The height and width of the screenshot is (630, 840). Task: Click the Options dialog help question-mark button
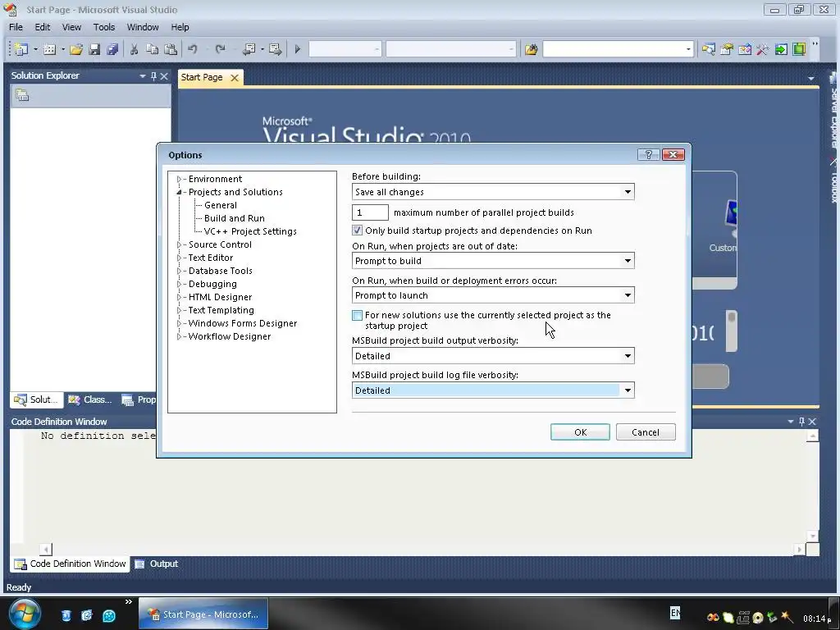click(648, 154)
